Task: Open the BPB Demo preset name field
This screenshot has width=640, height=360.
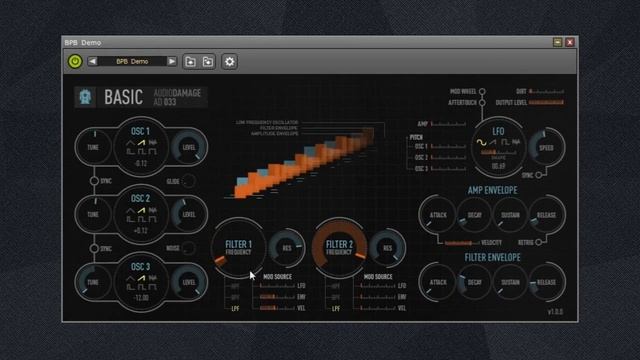Action: (132, 61)
